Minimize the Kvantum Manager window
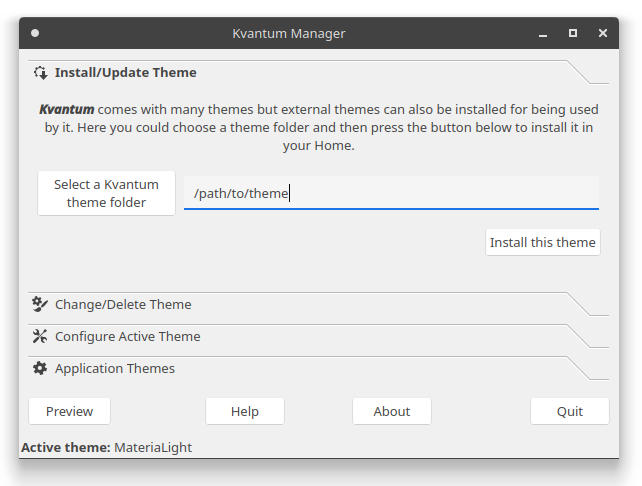This screenshot has height=486, width=642. coord(542,33)
